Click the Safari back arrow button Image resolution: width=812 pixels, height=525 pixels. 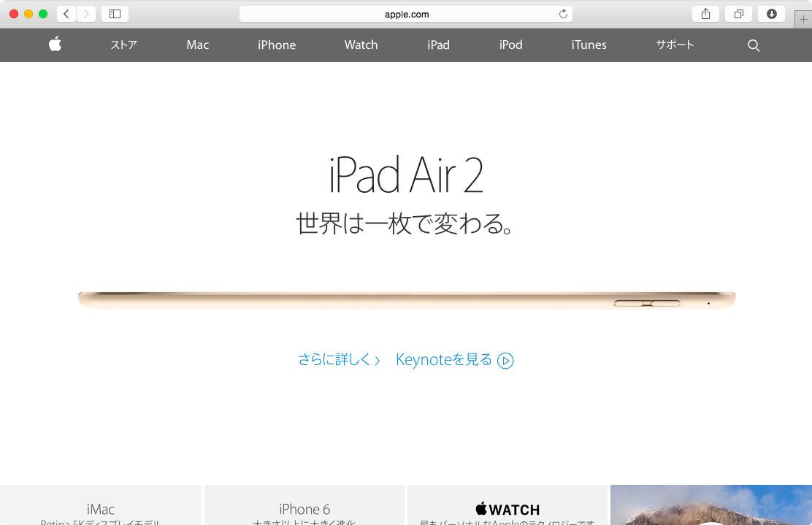pyautogui.click(x=66, y=14)
